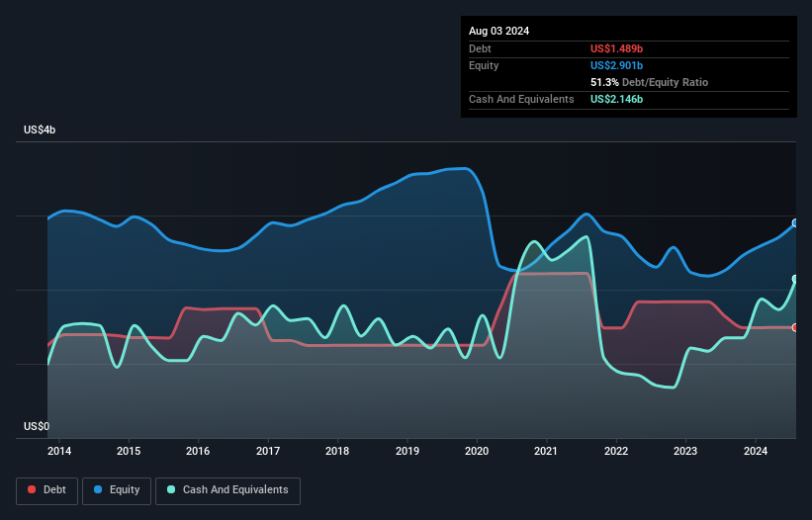Select the 2015 x-axis label

(x=129, y=451)
